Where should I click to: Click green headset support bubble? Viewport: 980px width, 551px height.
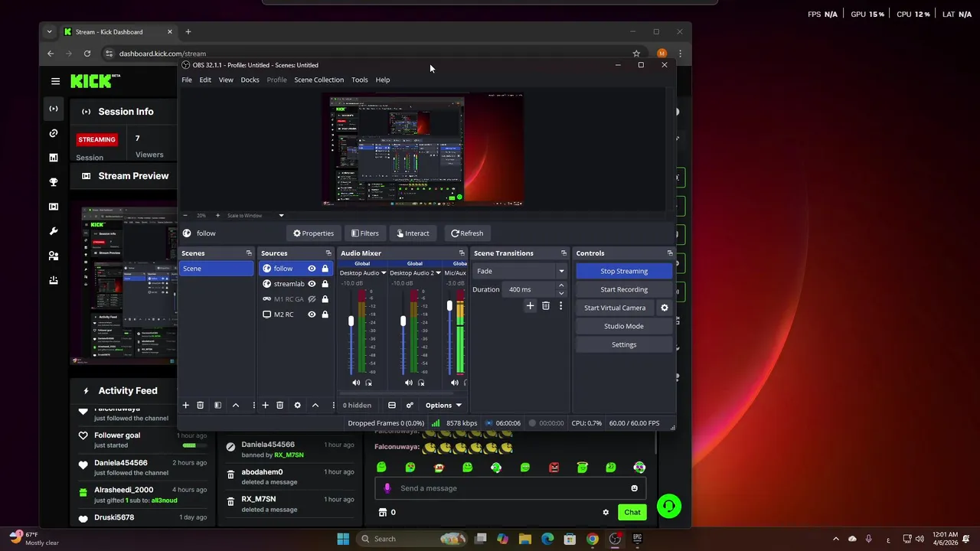point(668,506)
